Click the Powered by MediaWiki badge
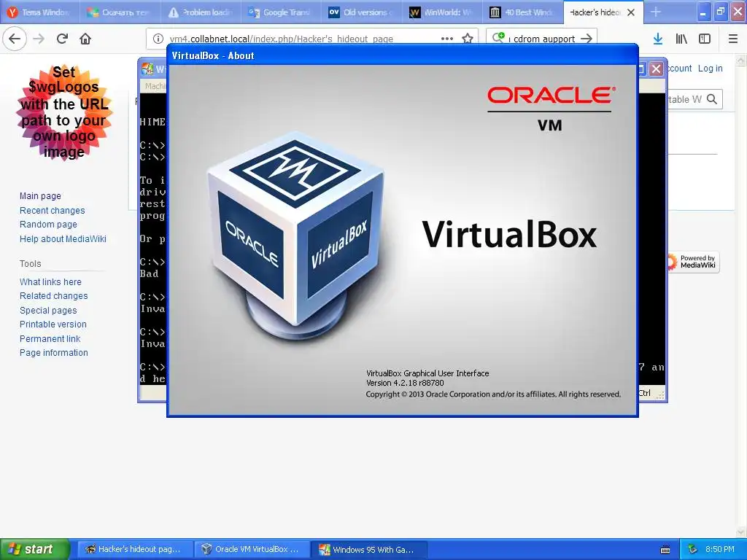 coord(693,262)
